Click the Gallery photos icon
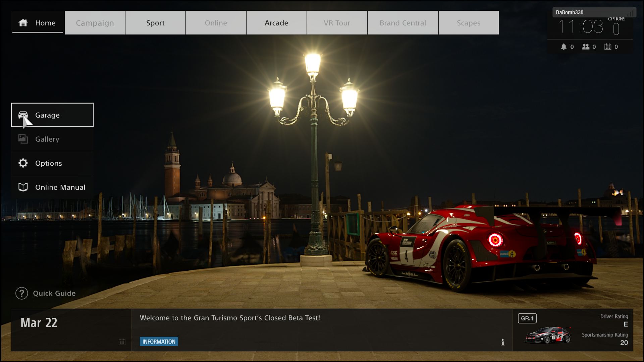Viewport: 644px width, 362px height. click(23, 139)
